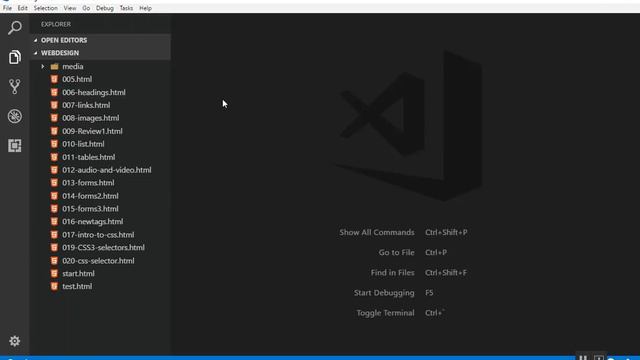This screenshot has width=640, height=360.
Task: Click the Manage gear icon
Action: tap(15, 341)
